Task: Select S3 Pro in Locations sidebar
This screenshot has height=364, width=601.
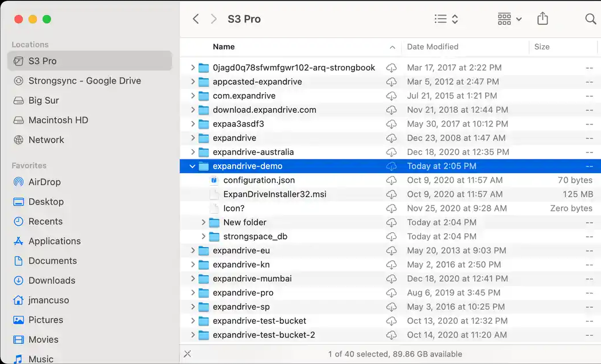Action: click(x=89, y=61)
